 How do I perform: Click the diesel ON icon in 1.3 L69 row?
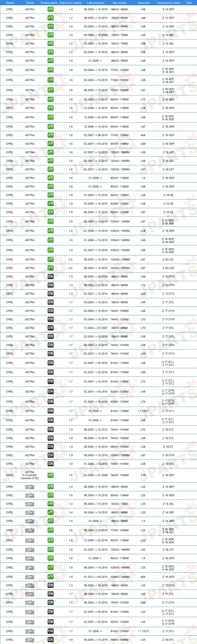[x=50, y=294]
